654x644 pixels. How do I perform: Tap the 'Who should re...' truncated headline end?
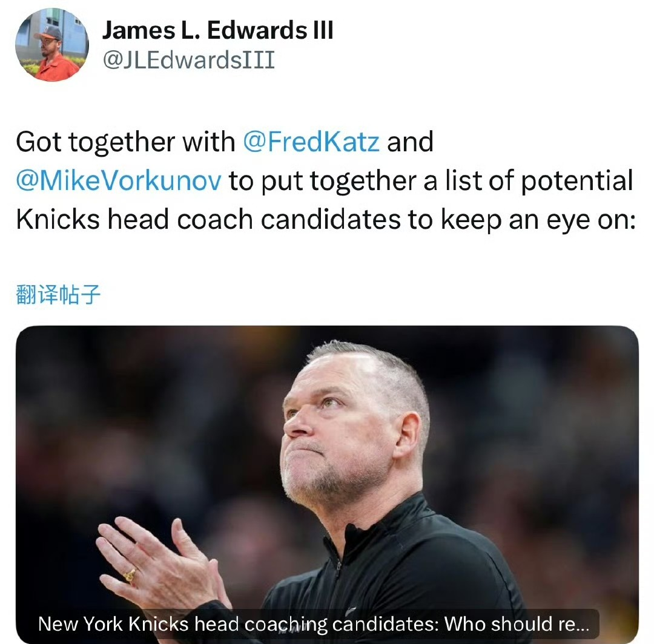point(517,624)
